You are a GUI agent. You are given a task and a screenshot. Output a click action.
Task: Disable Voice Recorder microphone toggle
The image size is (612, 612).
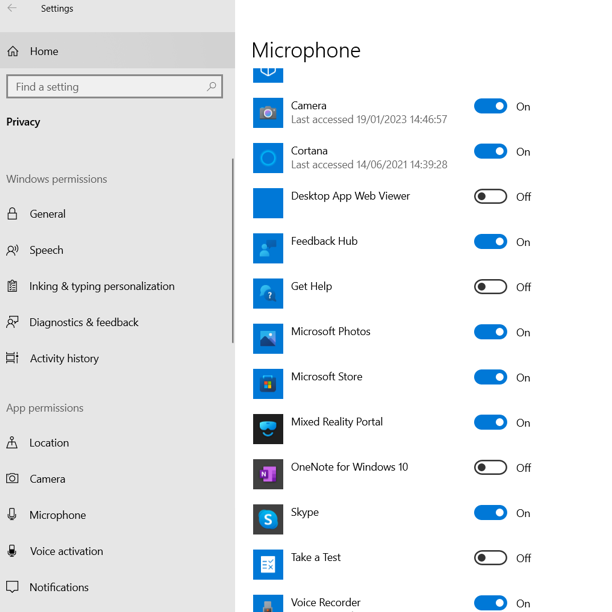[x=491, y=603]
